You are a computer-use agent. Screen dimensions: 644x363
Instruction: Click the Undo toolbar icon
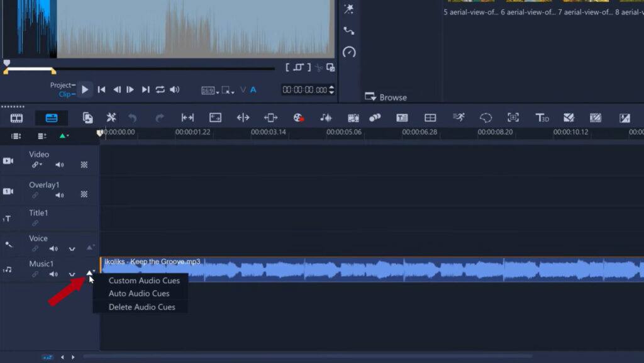[x=131, y=118]
